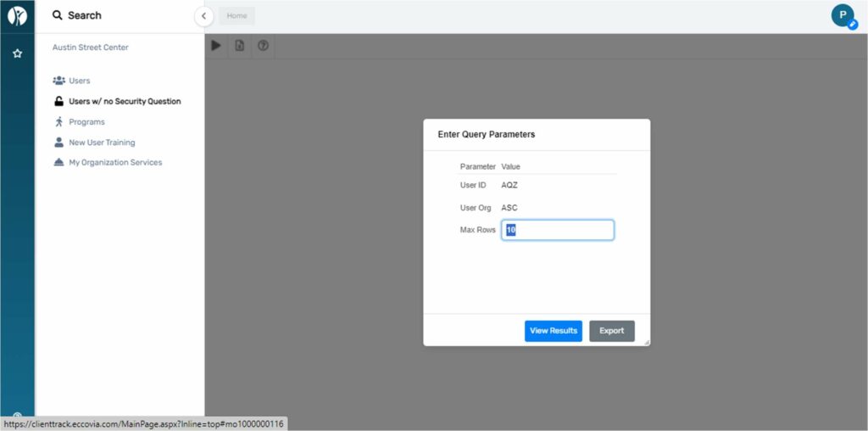Click the run query play icon

[216, 46]
